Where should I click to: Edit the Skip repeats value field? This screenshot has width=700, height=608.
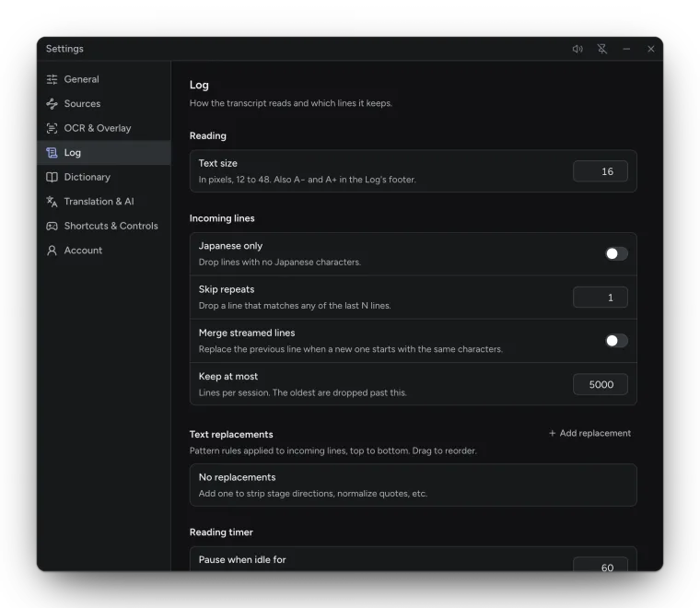pyautogui.click(x=600, y=298)
